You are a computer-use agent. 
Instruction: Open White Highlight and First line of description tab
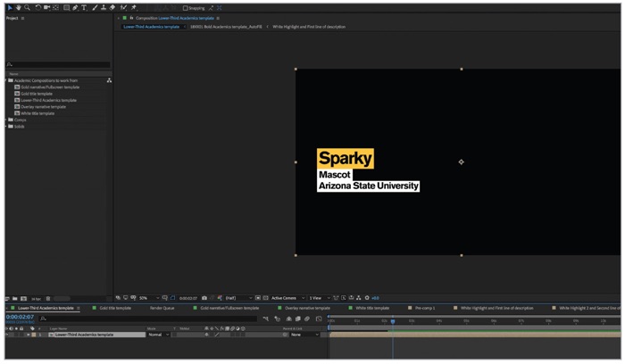(496, 308)
